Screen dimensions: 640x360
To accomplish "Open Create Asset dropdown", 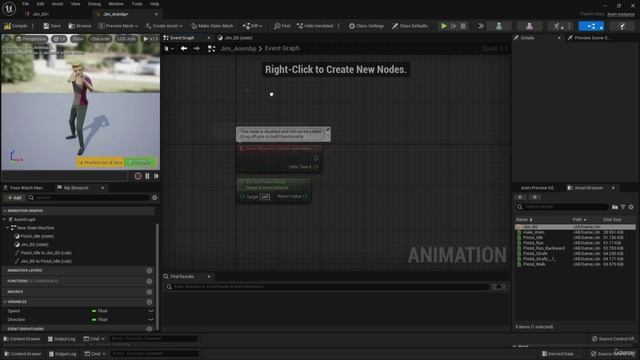I will [164, 26].
